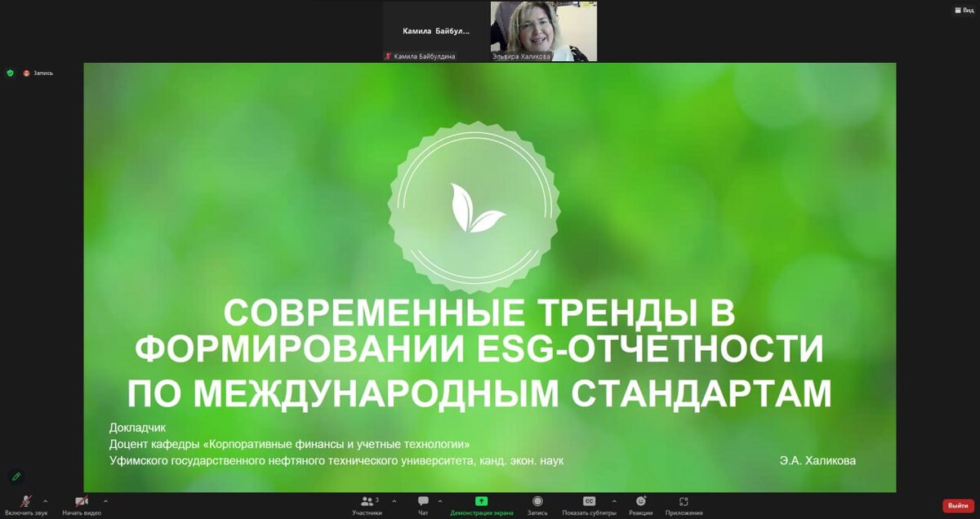Open the Чат panel
Viewport: 980px width, 519px height.
422,504
